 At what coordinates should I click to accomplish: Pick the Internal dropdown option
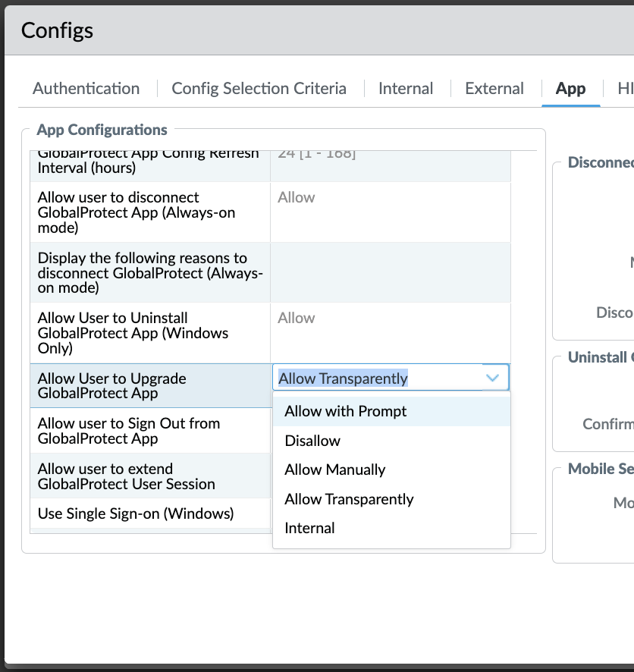tap(391, 528)
